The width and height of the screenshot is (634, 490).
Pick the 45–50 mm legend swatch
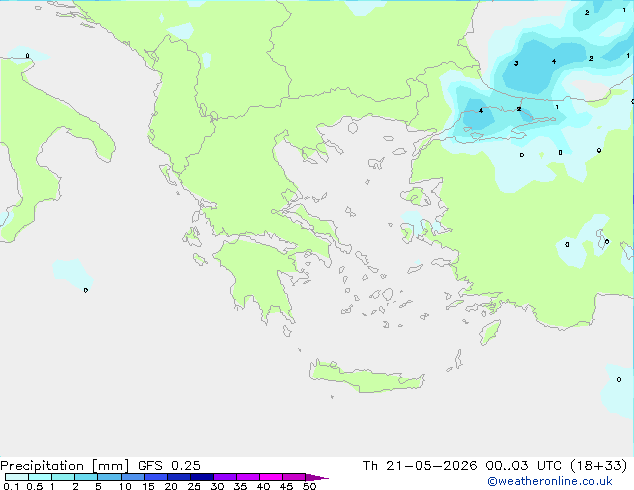[294, 477]
